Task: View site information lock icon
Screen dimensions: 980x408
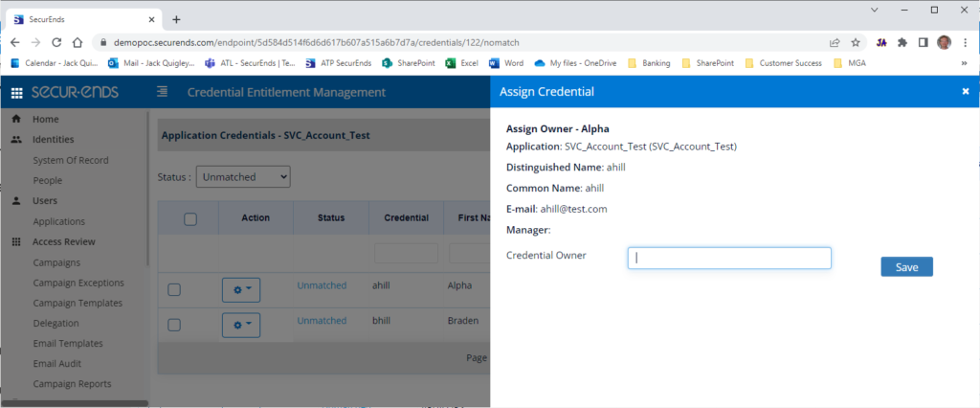Action: click(103, 42)
